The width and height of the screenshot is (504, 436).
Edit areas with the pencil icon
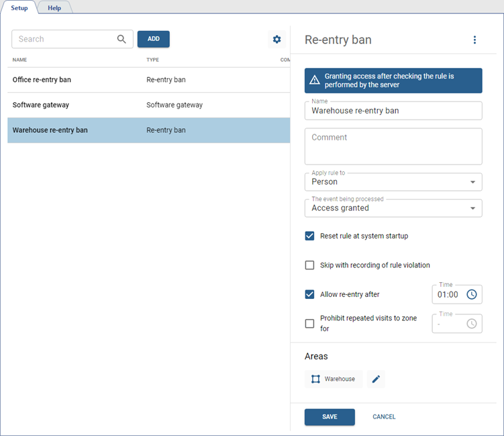point(376,379)
